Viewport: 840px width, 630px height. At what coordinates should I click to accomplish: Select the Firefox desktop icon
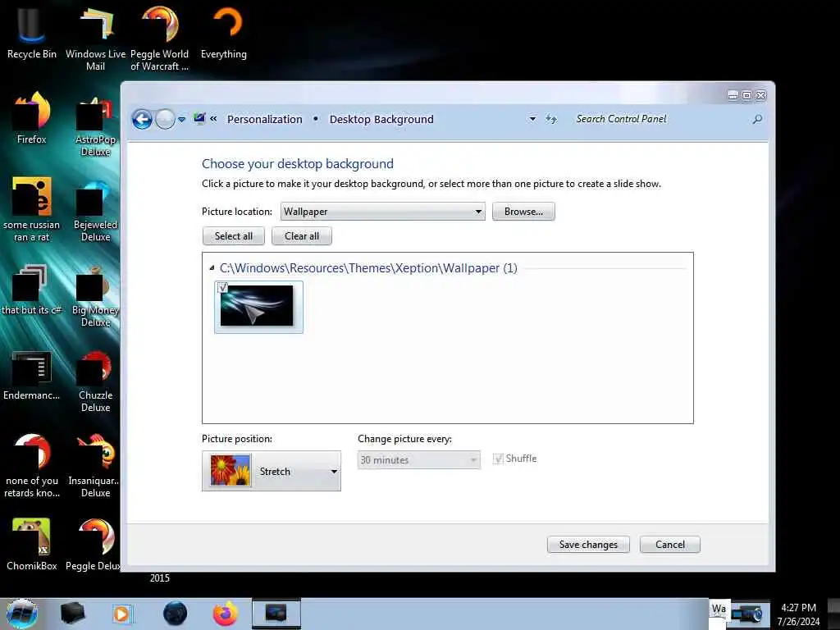pyautogui.click(x=31, y=118)
